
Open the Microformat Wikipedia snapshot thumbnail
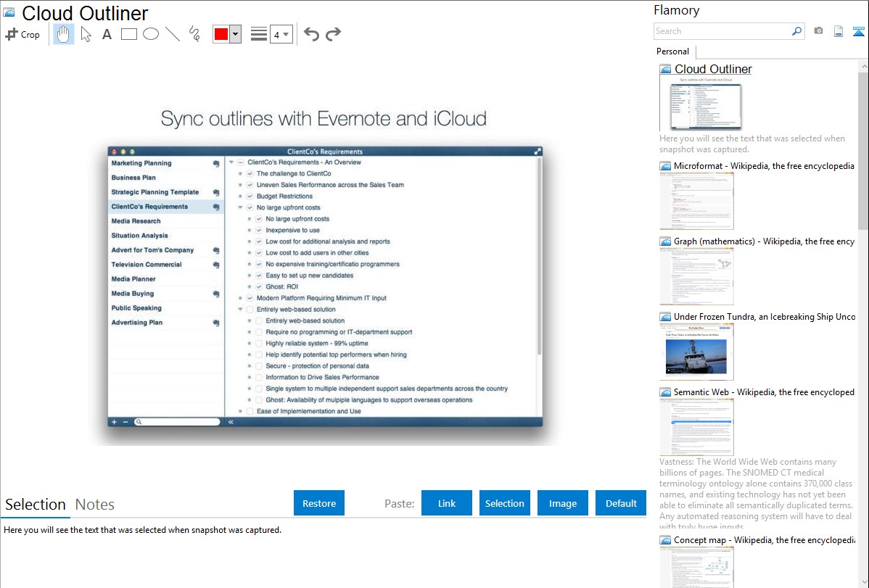click(696, 201)
